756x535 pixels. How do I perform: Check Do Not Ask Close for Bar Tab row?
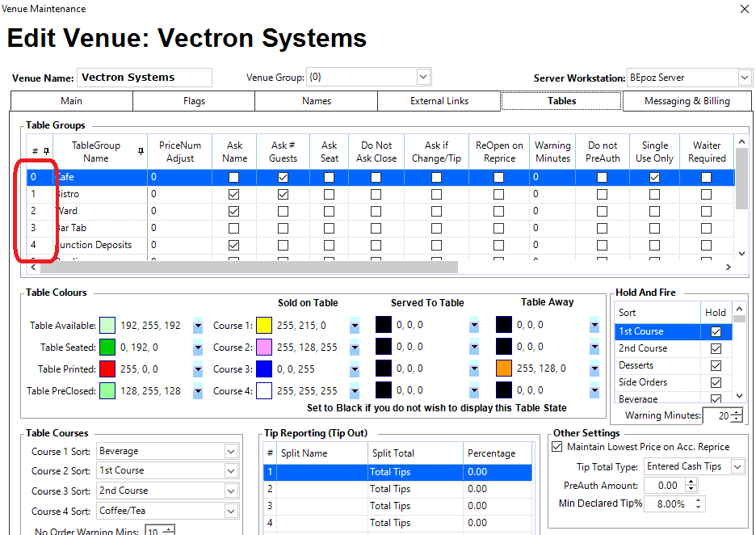pyautogui.click(x=376, y=228)
